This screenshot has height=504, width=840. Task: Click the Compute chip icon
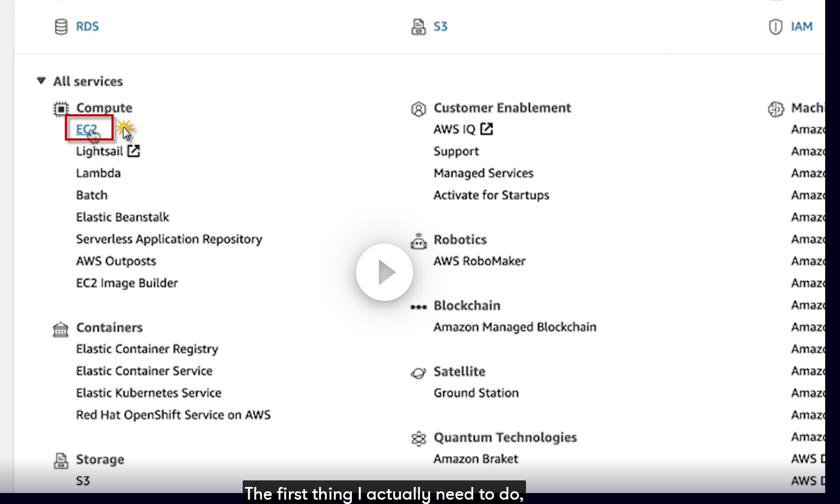point(61,109)
